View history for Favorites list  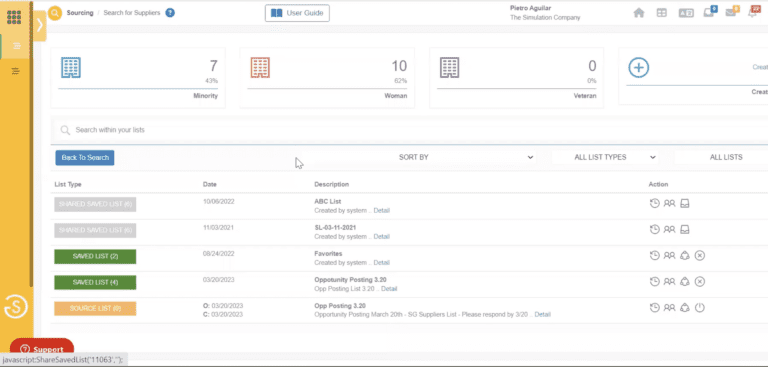(x=654, y=255)
